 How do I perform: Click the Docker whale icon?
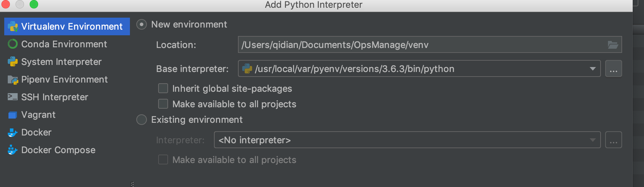pyautogui.click(x=13, y=133)
